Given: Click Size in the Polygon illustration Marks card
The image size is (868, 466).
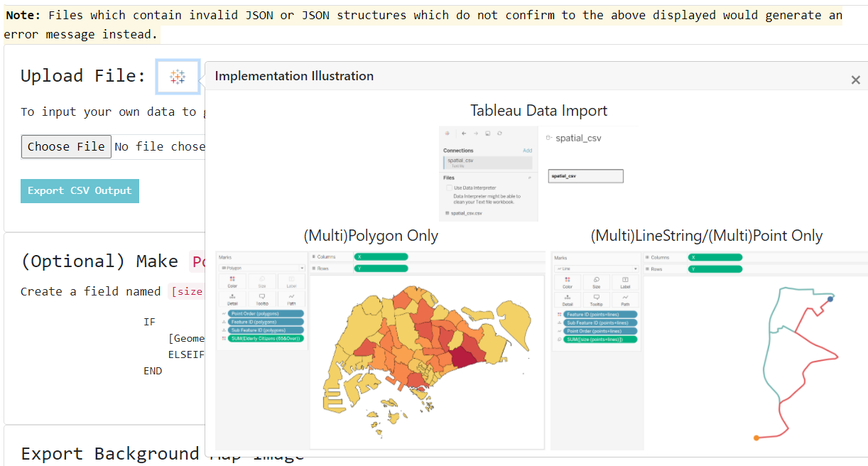Looking at the screenshot, I should [x=262, y=282].
